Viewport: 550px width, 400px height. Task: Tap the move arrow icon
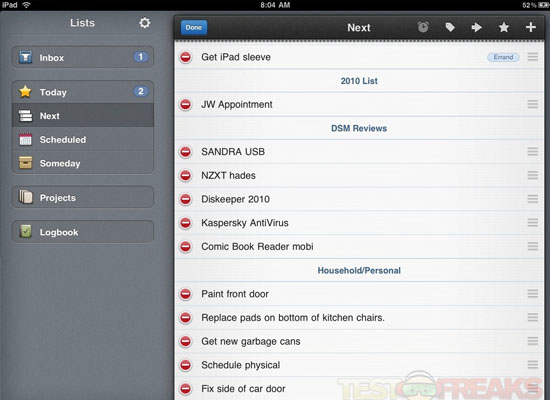(476, 27)
